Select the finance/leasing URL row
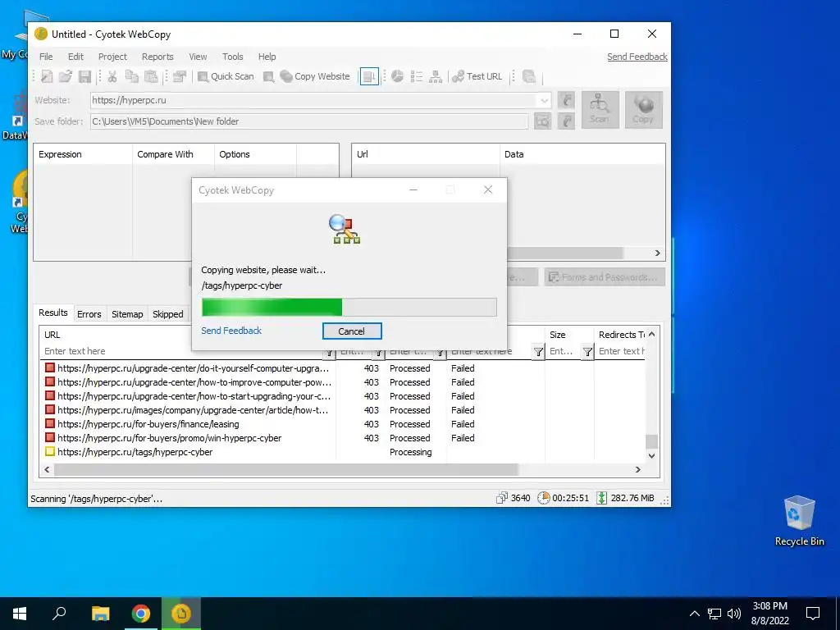Image resolution: width=840 pixels, height=630 pixels. point(343,424)
